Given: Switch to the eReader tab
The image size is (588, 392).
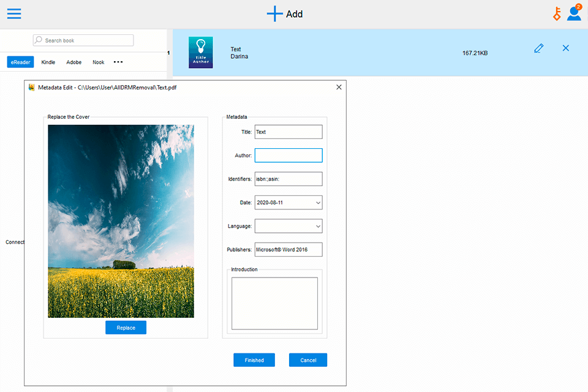Looking at the screenshot, I should pyautogui.click(x=21, y=62).
